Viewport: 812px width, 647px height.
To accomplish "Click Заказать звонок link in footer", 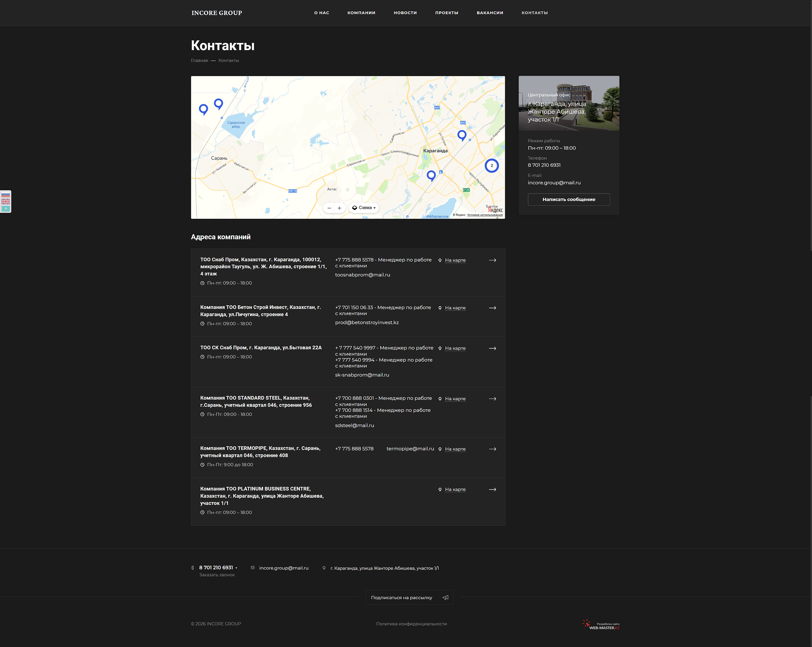I will [x=217, y=575].
